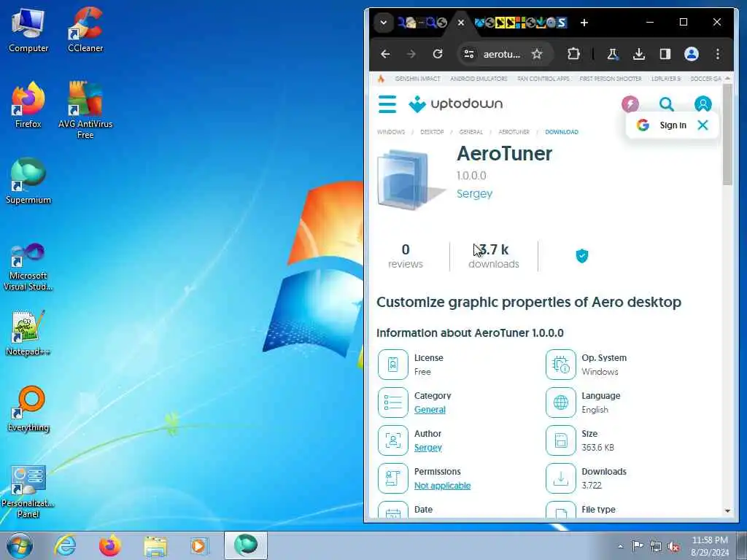Go to AEROTUNER breadcrumb

[514, 132]
